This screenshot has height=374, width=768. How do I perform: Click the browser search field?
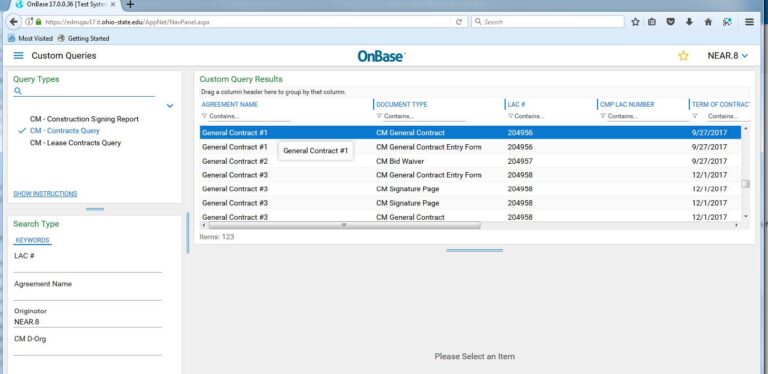click(x=548, y=22)
